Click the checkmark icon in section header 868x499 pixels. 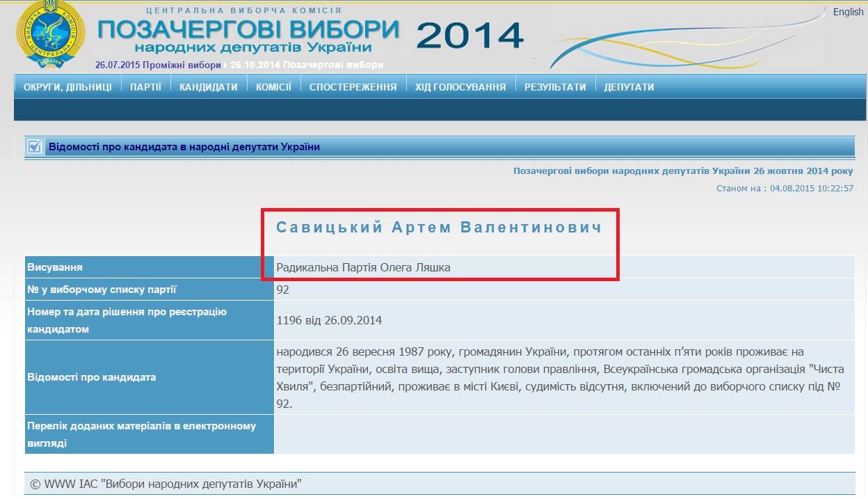tap(34, 147)
